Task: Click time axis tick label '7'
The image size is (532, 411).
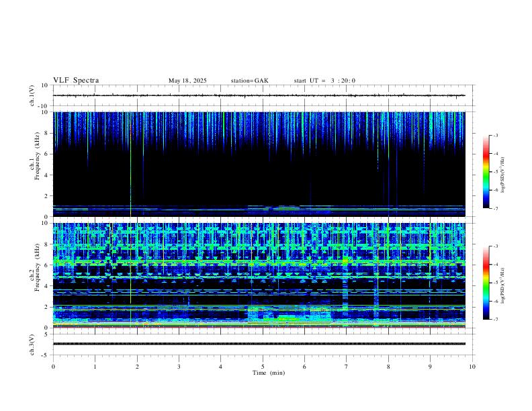Action: (x=347, y=367)
